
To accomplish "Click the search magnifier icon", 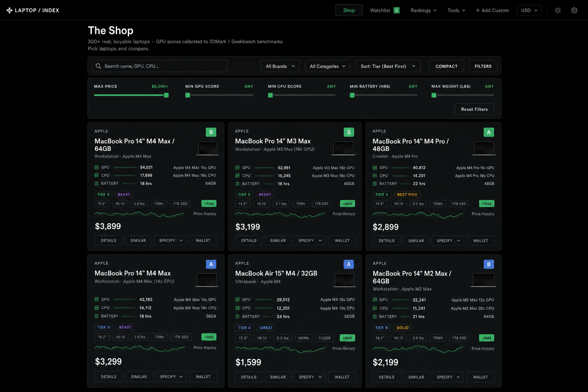I will (x=98, y=66).
